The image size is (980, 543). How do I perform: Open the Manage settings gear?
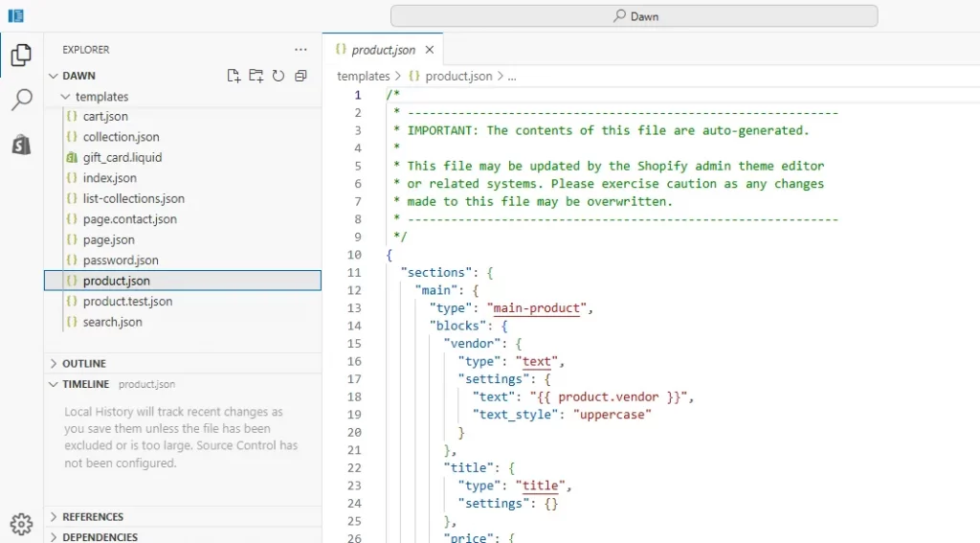click(21, 523)
